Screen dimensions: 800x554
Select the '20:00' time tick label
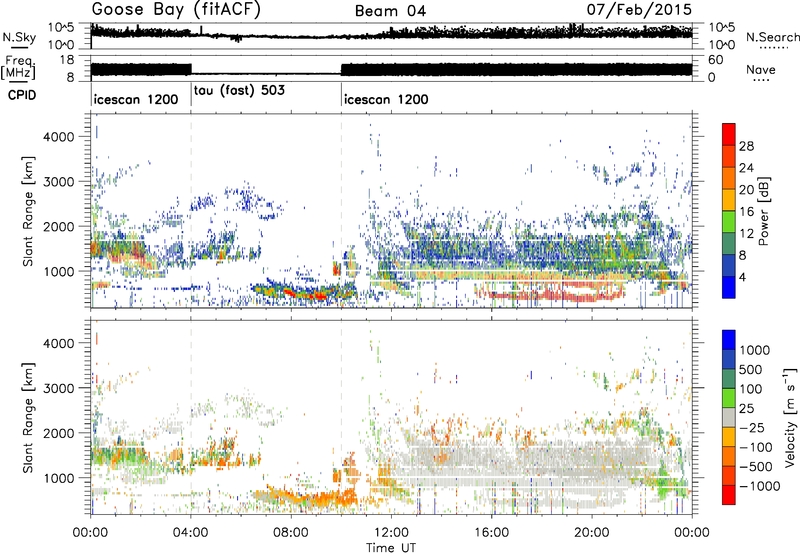[592, 533]
